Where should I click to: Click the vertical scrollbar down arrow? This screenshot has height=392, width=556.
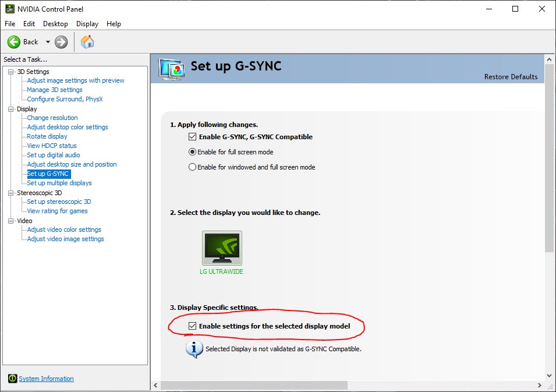[x=549, y=376]
